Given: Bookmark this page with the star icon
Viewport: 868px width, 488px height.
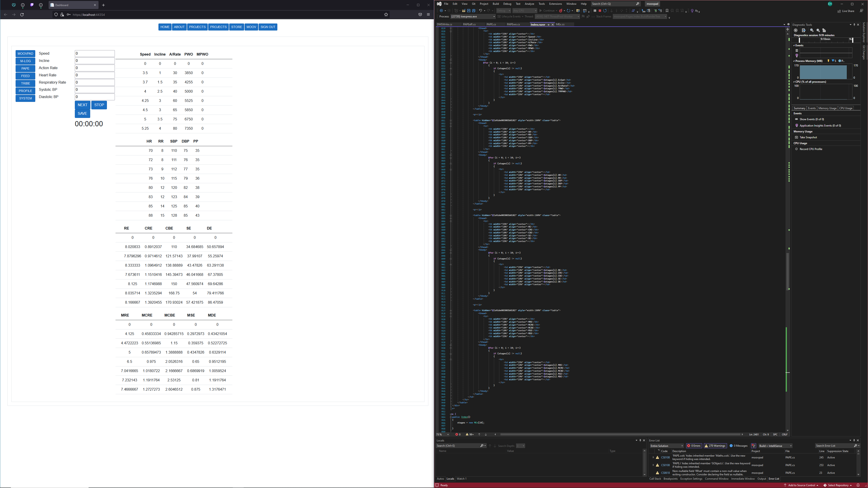Looking at the screenshot, I should (386, 14).
